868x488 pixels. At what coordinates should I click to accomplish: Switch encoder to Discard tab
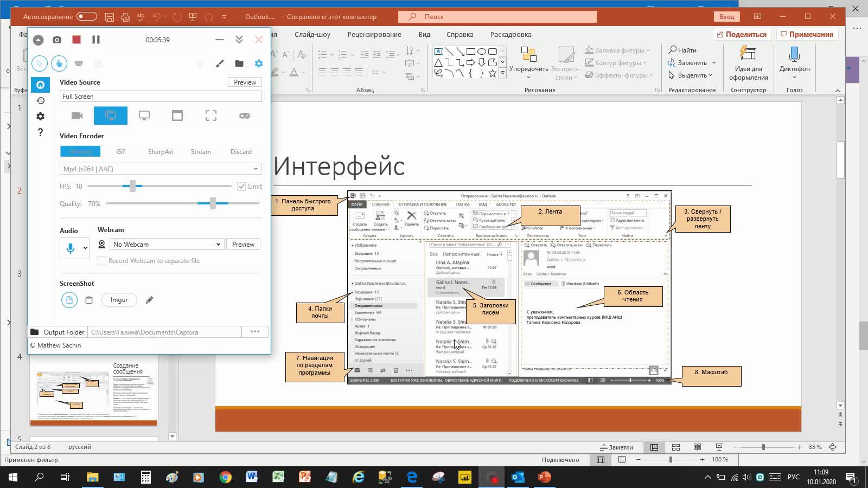(x=241, y=152)
